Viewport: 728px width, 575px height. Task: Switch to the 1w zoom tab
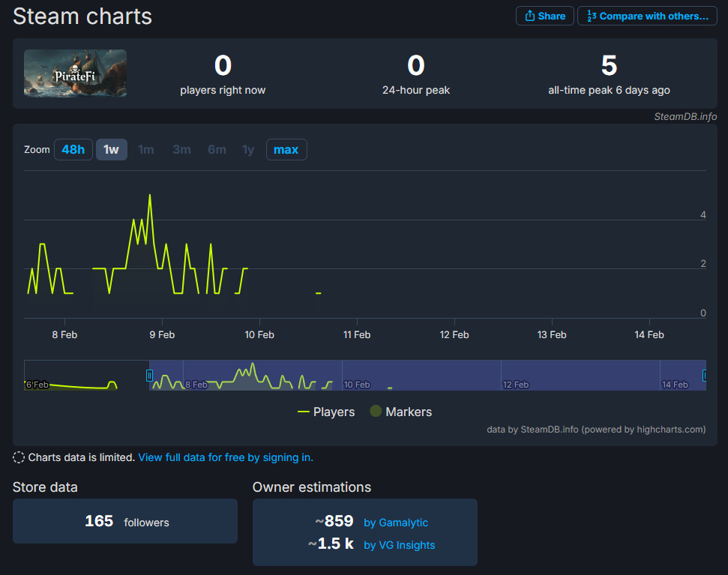(x=111, y=149)
